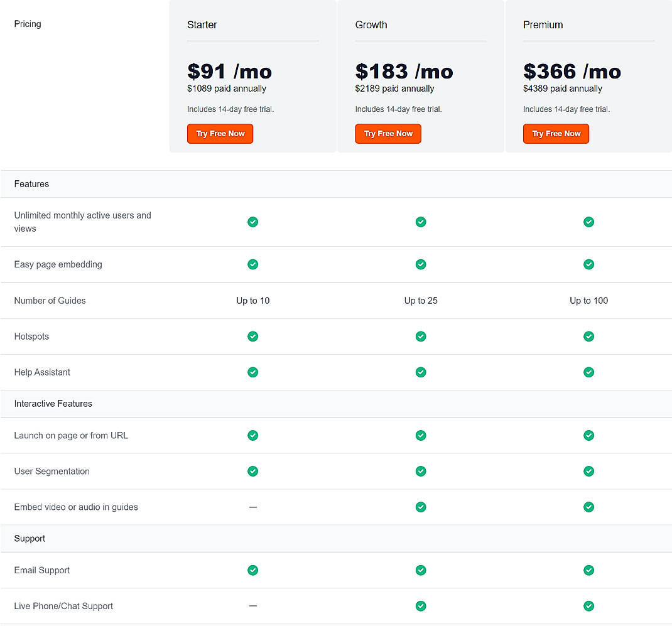Click Try Free Now under Growth plan
Viewport: 672px width, 626px height.
(x=387, y=134)
